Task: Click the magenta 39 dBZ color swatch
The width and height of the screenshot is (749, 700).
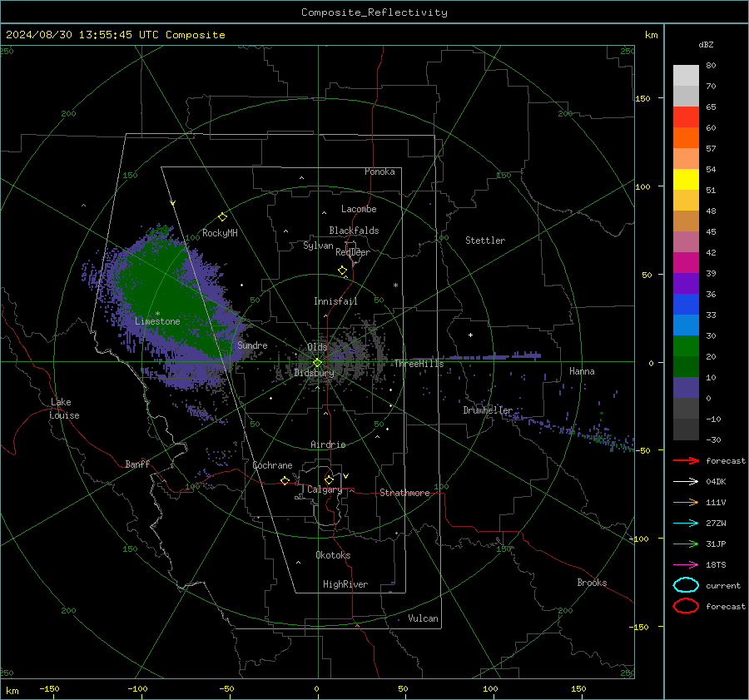Action: [686, 262]
